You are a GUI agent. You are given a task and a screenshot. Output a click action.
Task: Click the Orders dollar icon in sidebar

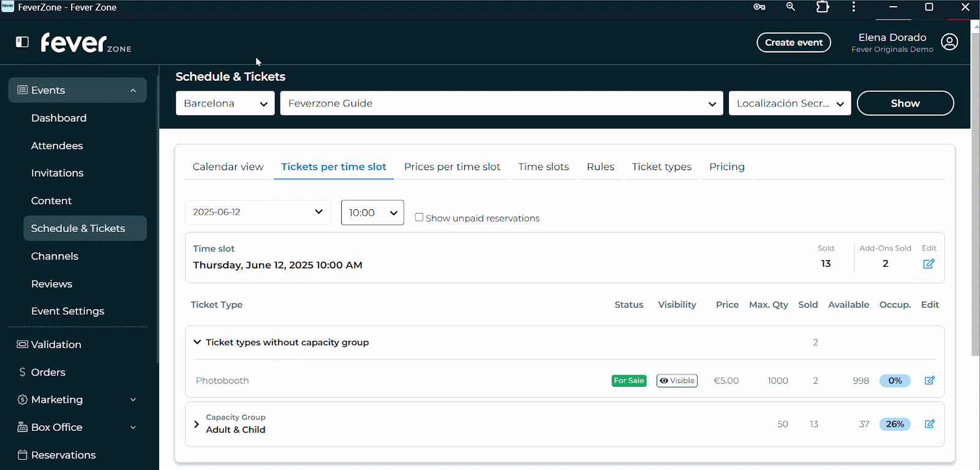click(23, 372)
